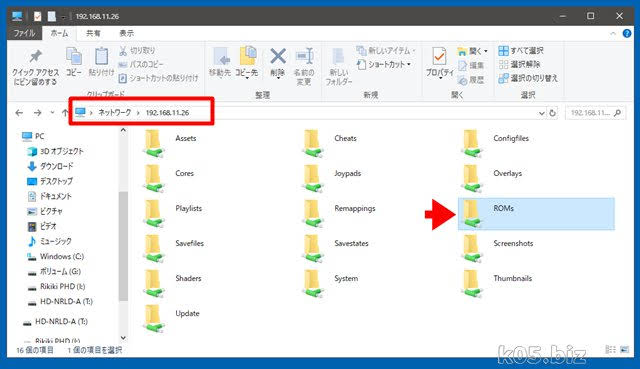This screenshot has height=369, width=640.
Task: Choose the Copy path command
Action: click(141, 64)
